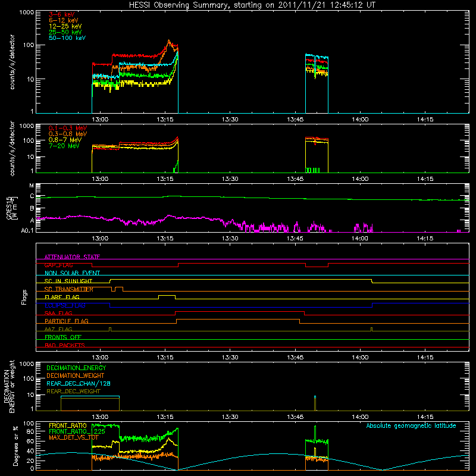Select the orange 6-12 keV legend label
Screen dimensions: 476x476
click(x=64, y=20)
